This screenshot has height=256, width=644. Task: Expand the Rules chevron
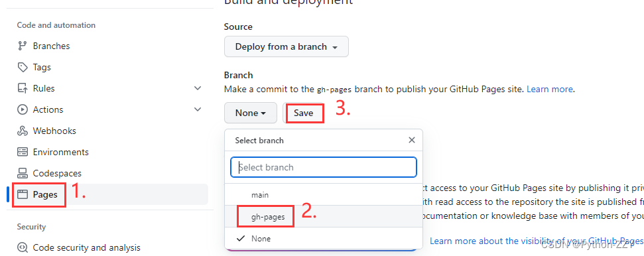pos(198,88)
